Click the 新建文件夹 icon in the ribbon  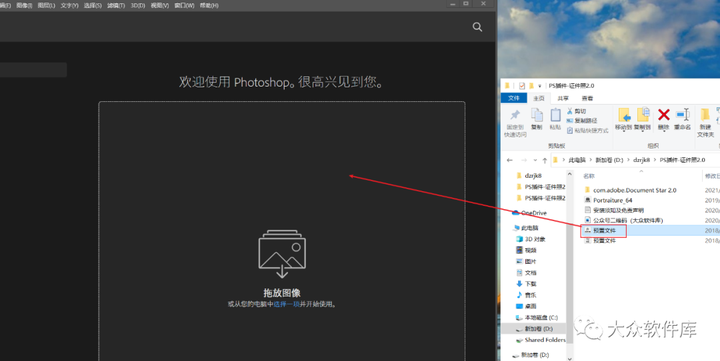(x=705, y=115)
